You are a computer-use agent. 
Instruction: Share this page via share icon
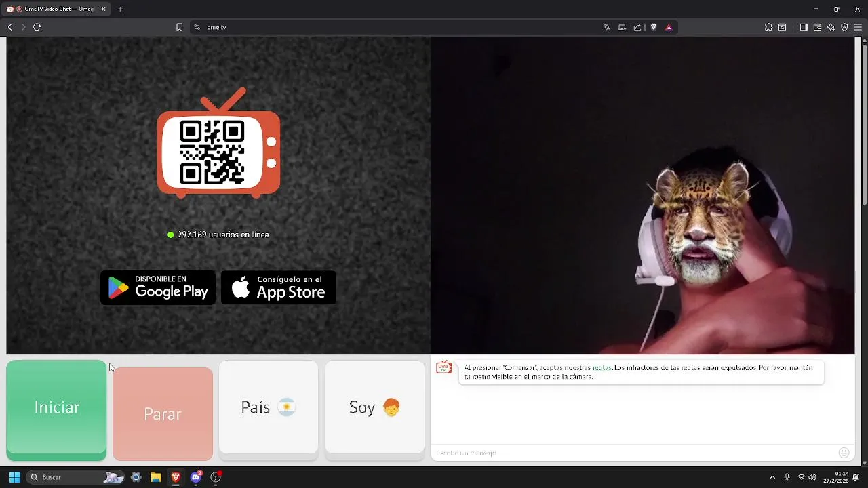point(637,27)
